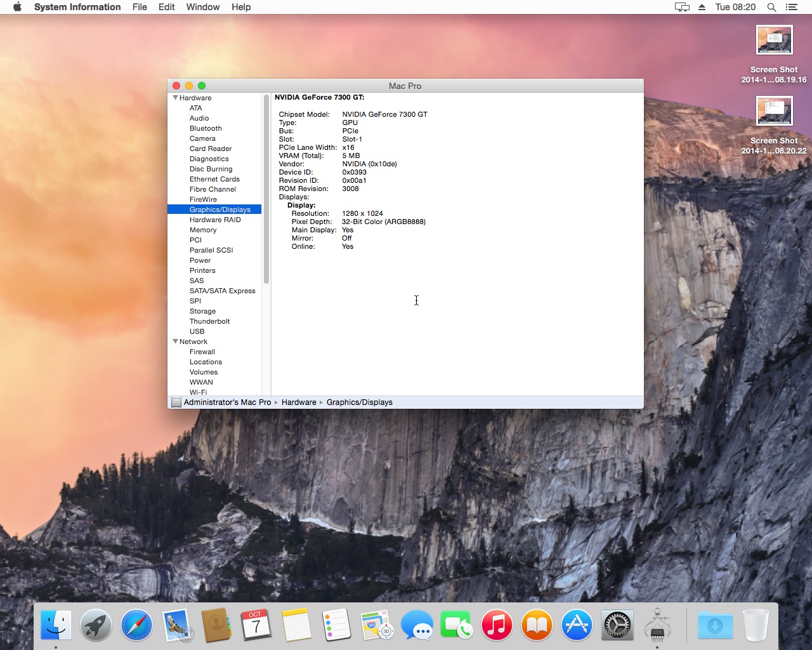The height and width of the screenshot is (650, 812).
Task: Open the System Information app menu
Action: point(77,7)
